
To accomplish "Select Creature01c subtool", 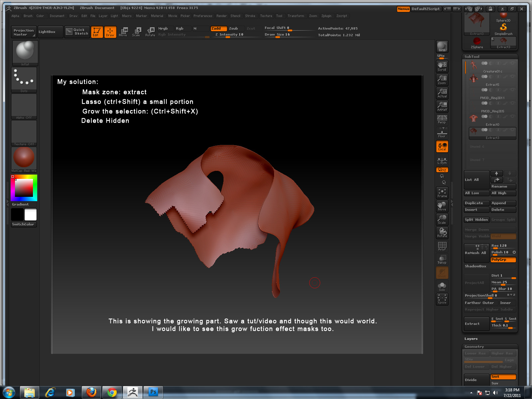I will tap(492, 67).
